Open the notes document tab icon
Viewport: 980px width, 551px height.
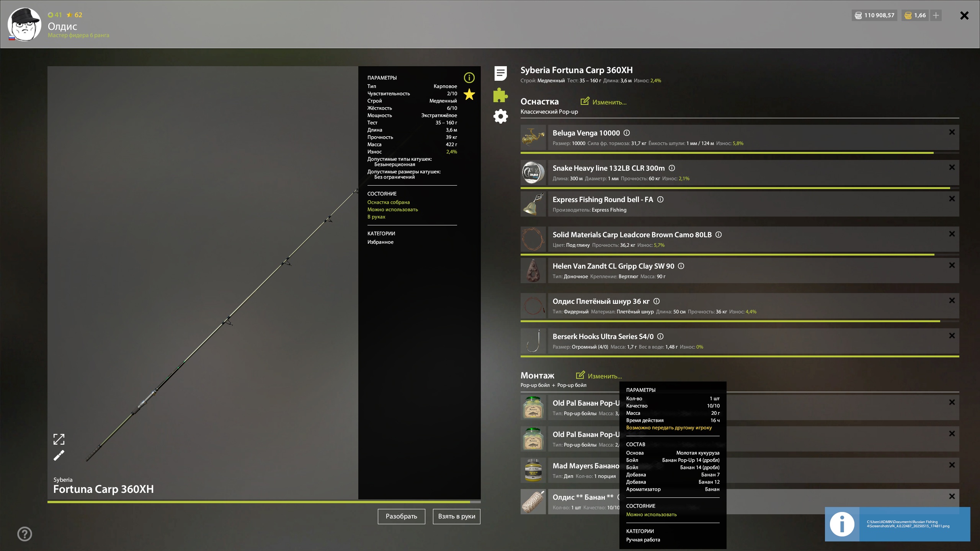500,73
